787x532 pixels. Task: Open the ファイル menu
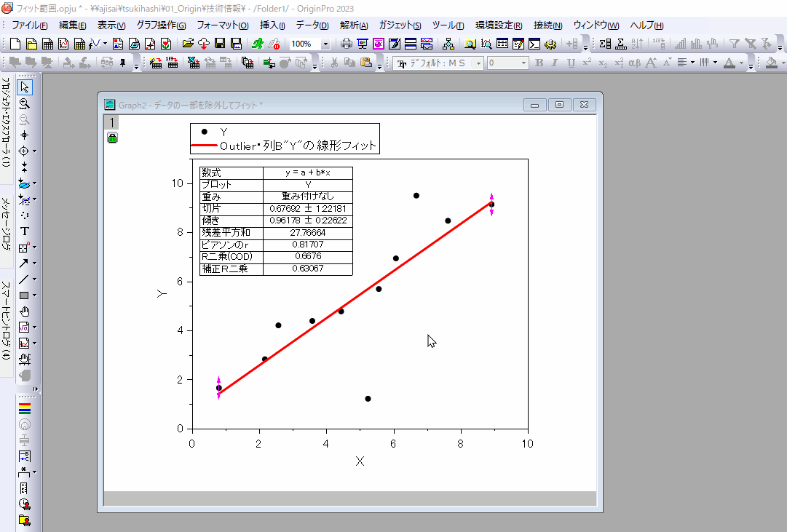[x=29, y=25]
